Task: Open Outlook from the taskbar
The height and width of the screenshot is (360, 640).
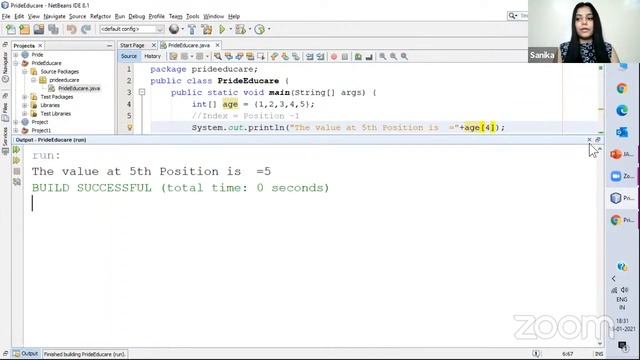Action: 622,132
